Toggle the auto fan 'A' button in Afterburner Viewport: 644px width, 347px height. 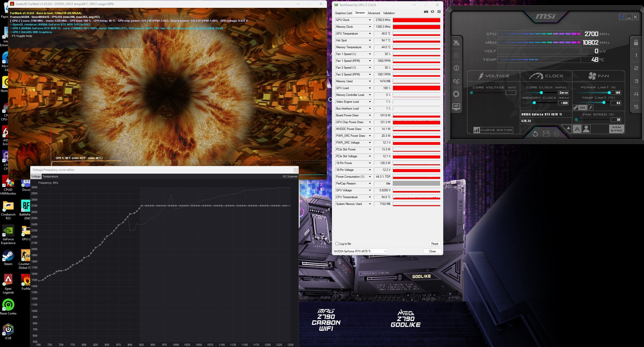coord(577,129)
